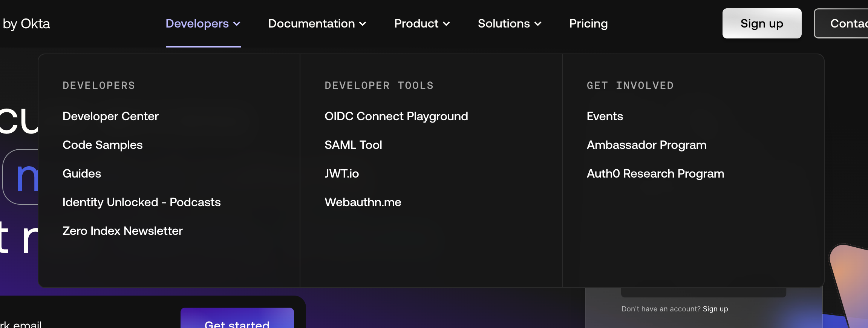Open Developer Center link
Screen dimensions: 868x328
coord(110,116)
